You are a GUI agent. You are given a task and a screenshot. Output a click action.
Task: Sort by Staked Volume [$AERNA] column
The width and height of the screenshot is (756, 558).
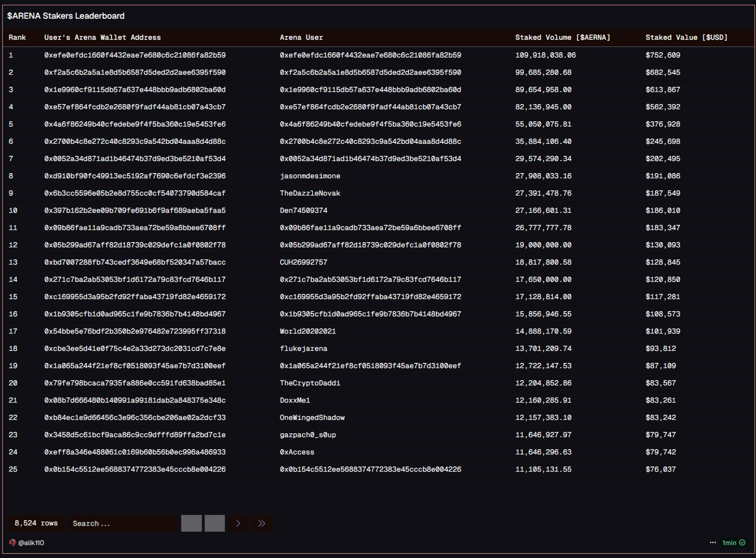pos(562,37)
